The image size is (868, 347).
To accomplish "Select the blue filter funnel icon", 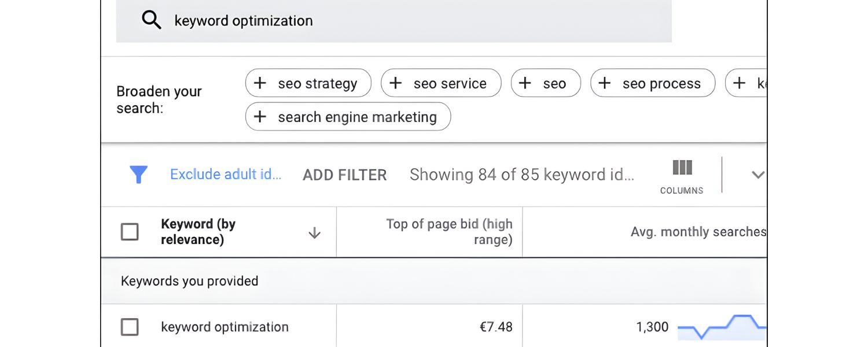I will tap(138, 174).
